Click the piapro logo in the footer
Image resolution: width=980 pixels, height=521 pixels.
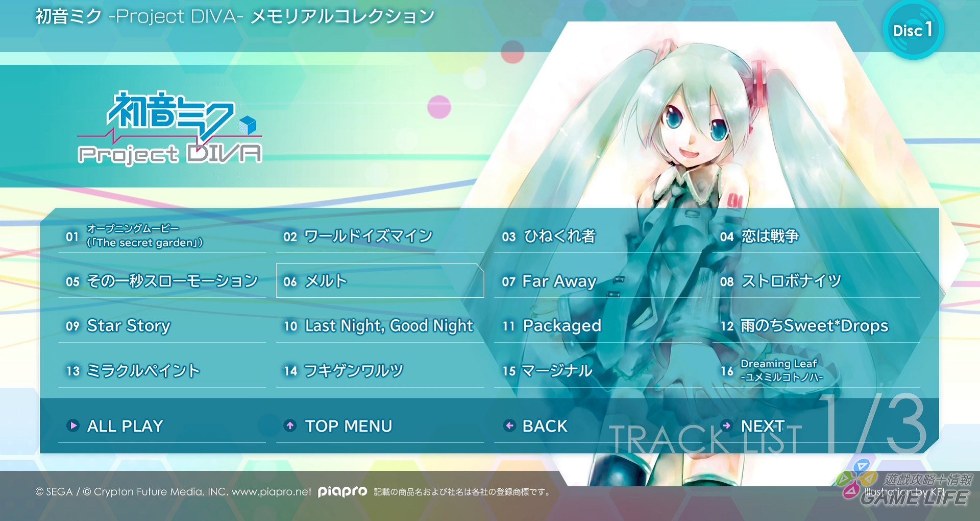point(342,492)
